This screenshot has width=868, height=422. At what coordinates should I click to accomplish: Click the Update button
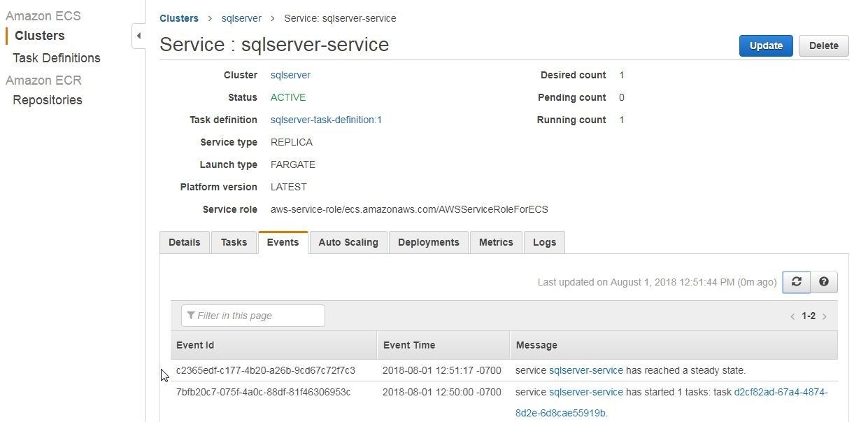(766, 45)
